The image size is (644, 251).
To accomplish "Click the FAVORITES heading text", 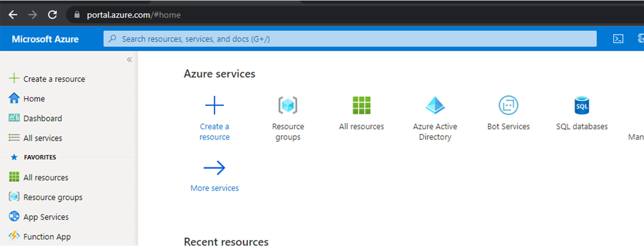I will click(x=40, y=157).
